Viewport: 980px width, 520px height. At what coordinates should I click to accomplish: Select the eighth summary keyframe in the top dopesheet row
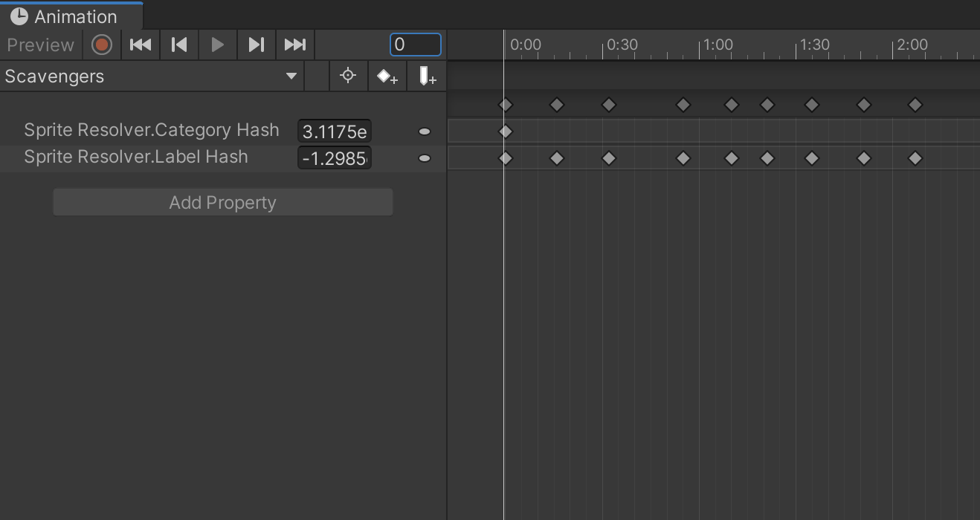click(x=864, y=105)
